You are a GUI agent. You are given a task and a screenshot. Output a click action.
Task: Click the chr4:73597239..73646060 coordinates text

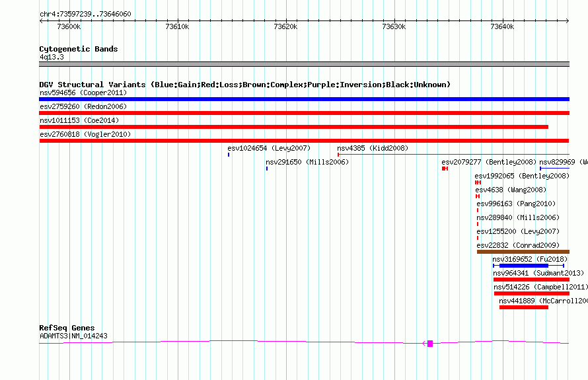pyautogui.click(x=85, y=14)
